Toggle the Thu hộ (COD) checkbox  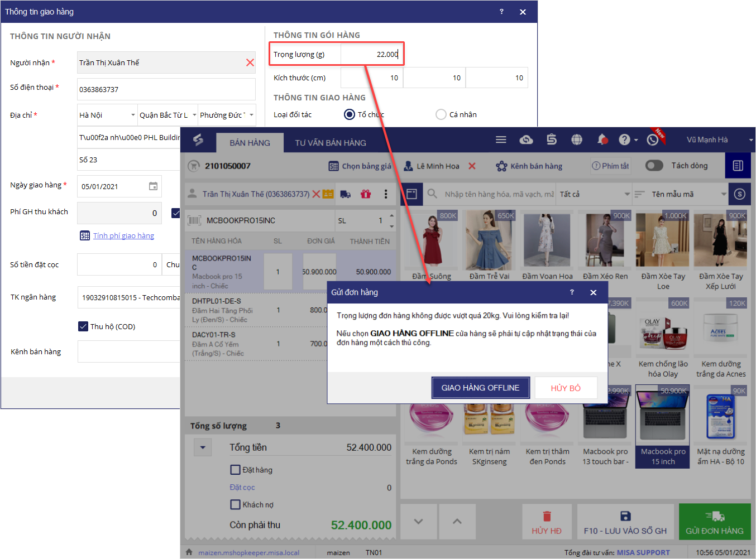(x=83, y=326)
